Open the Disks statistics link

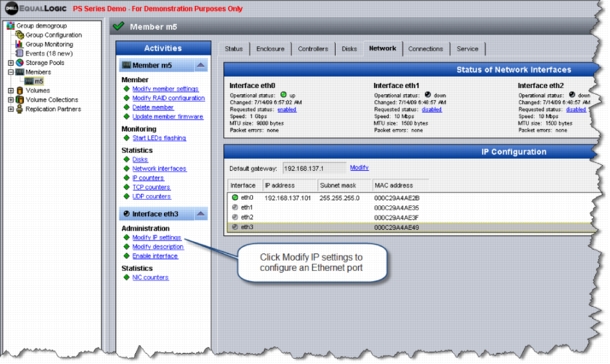[x=140, y=159]
